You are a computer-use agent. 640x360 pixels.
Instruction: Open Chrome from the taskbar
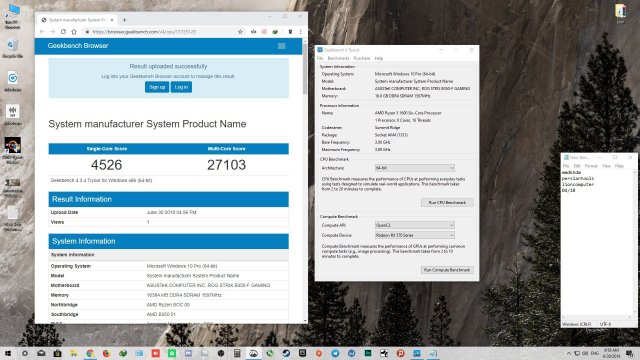[x=90, y=353]
